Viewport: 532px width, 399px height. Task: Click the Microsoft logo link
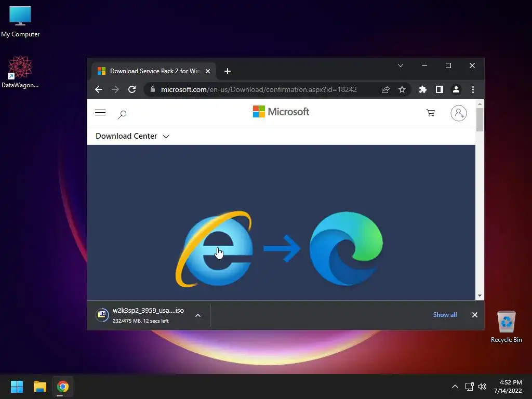(x=281, y=112)
